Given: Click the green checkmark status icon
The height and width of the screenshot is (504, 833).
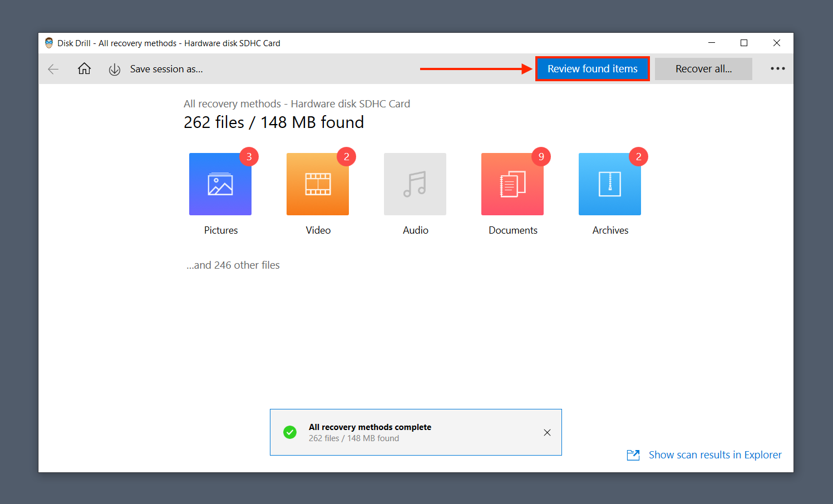Looking at the screenshot, I should pyautogui.click(x=290, y=432).
